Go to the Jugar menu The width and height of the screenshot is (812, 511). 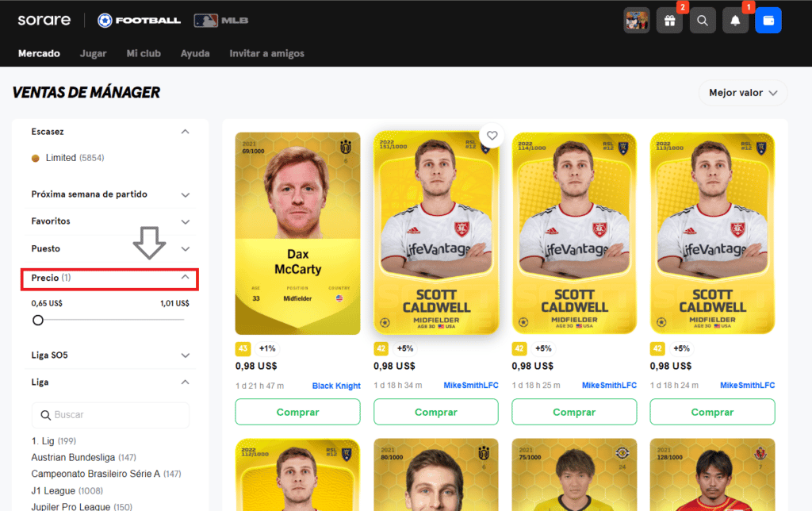point(94,53)
